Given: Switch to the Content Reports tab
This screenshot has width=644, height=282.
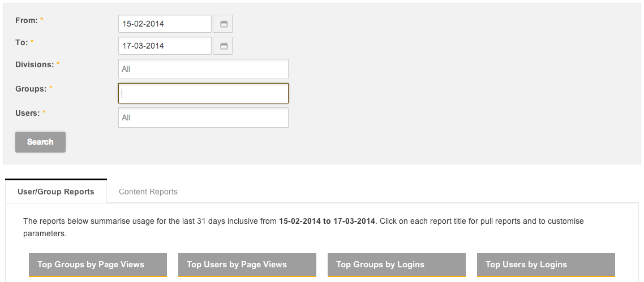Looking at the screenshot, I should [x=148, y=192].
